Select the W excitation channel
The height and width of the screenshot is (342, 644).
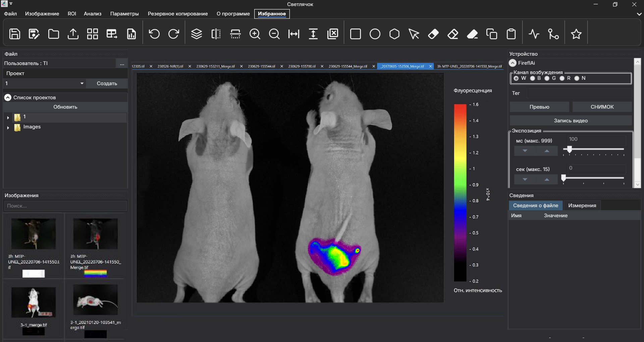[x=516, y=78]
